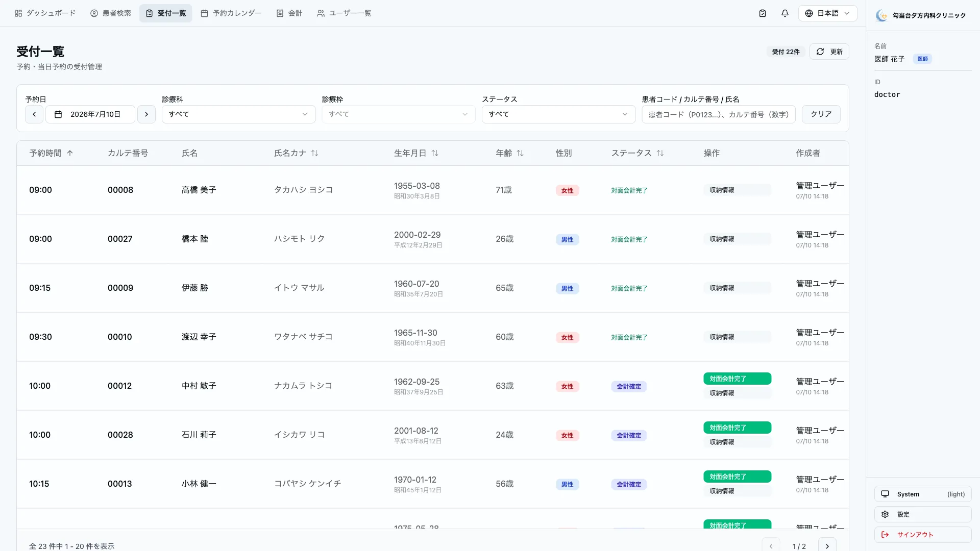This screenshot has height=551, width=980.
Task: Open the clipboard check icon in header
Action: pos(763,13)
